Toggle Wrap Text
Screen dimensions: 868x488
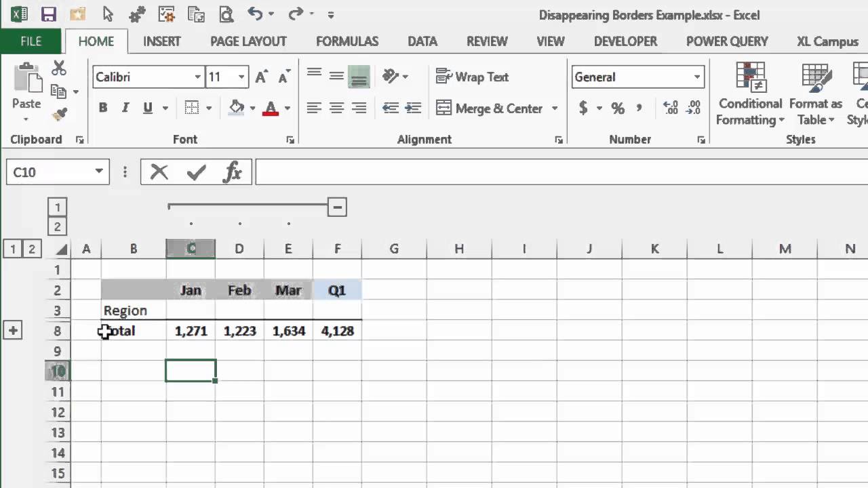(472, 77)
